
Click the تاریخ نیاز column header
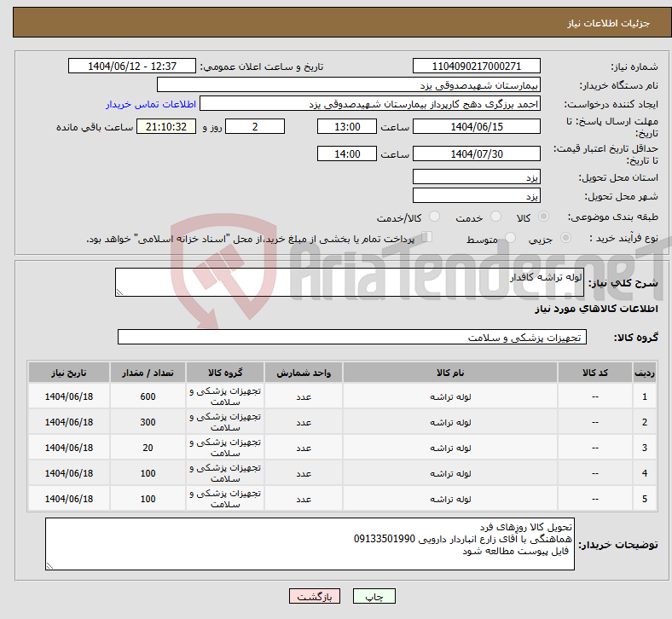point(69,373)
